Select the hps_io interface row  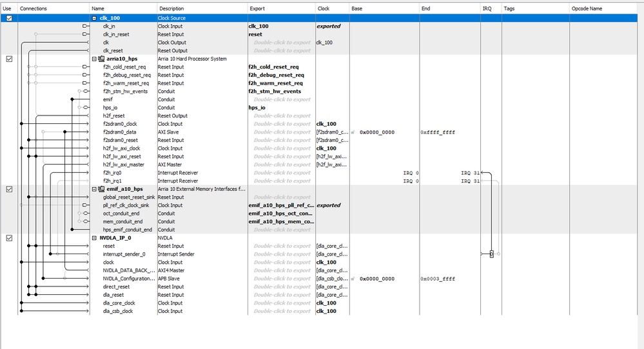pyautogui.click(x=110, y=108)
